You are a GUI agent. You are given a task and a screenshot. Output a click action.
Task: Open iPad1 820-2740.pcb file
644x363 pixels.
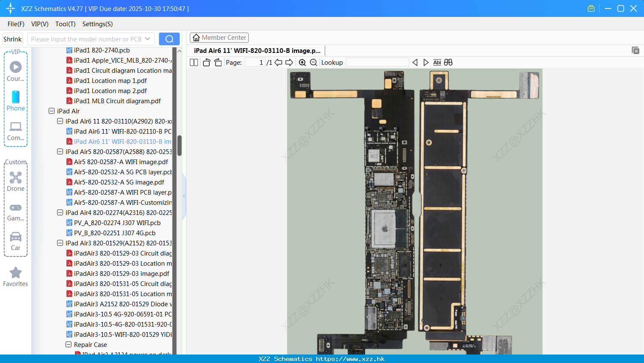[102, 50]
